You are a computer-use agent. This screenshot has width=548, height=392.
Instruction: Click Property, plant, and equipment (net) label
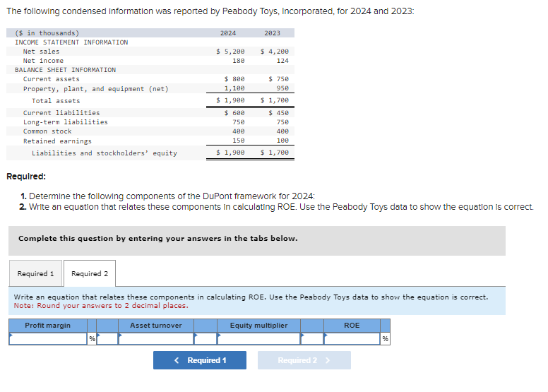(96, 89)
